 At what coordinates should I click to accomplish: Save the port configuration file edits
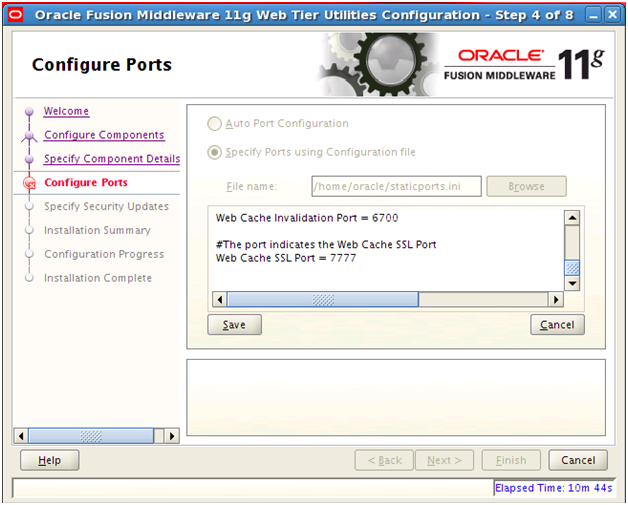coord(234,324)
